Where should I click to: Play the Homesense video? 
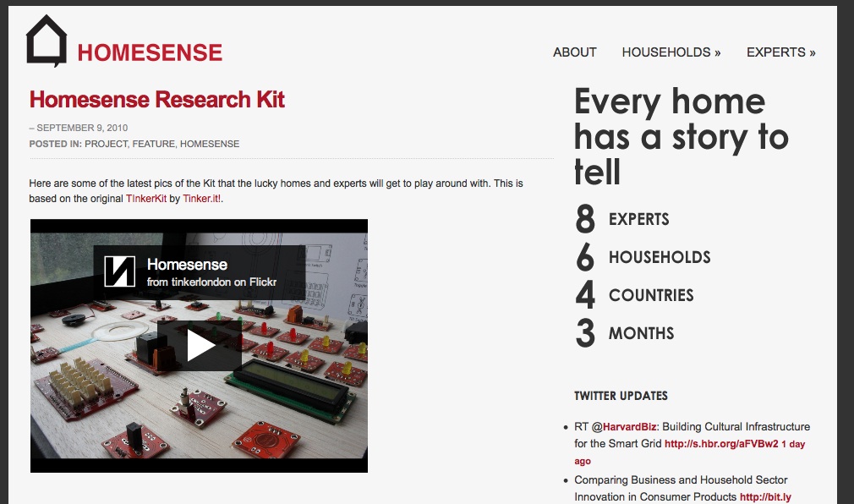(200, 345)
